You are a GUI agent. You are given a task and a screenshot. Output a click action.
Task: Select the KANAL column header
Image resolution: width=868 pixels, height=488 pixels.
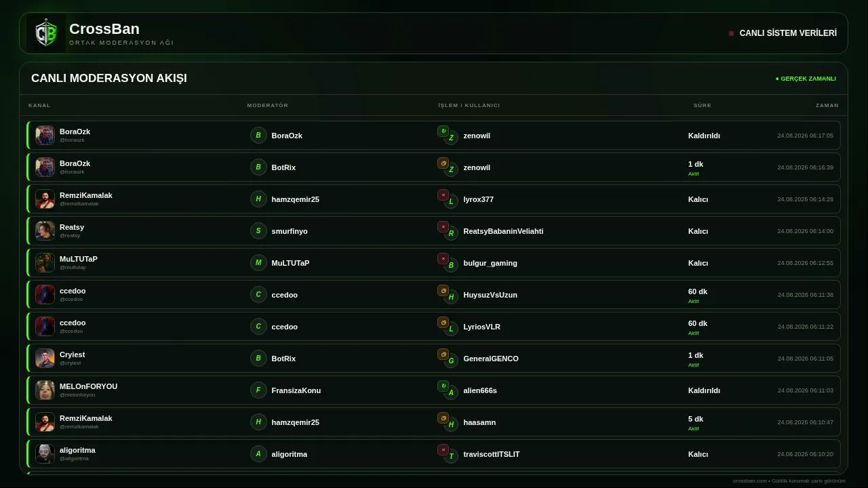click(39, 105)
